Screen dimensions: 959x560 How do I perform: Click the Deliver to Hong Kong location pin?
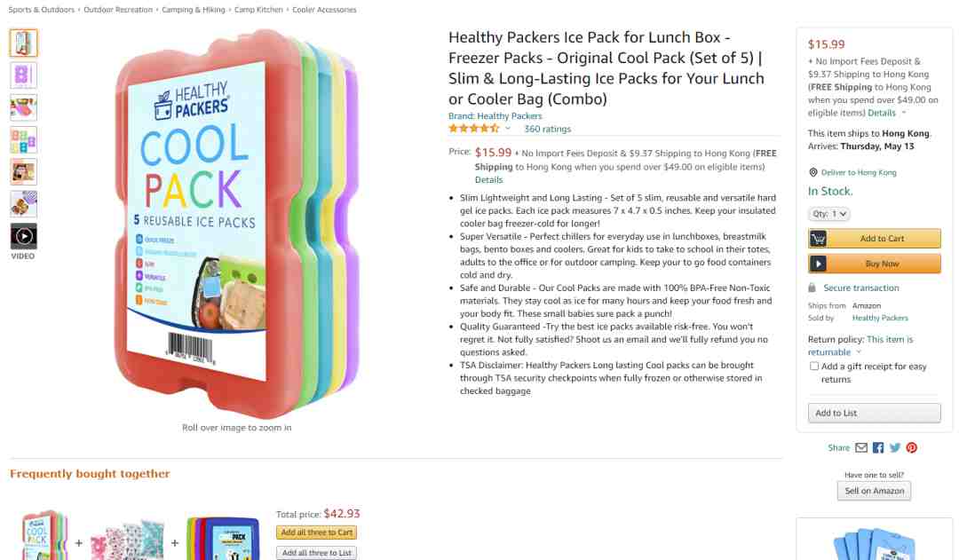812,172
